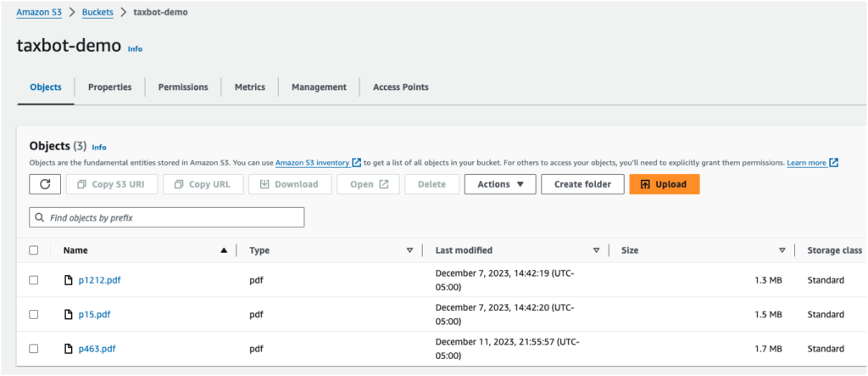
Task: Click the 1.3 MB size value
Action: pyautogui.click(x=768, y=280)
